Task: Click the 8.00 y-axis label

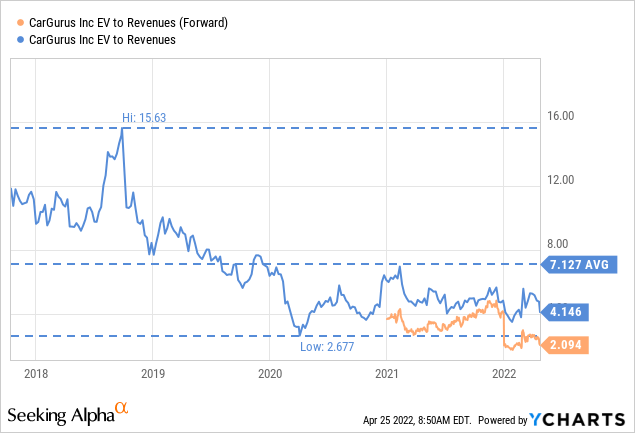Action: [x=558, y=244]
